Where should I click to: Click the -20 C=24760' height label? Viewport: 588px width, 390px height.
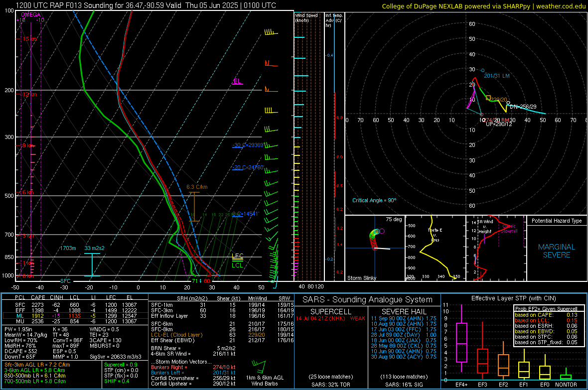[248, 168]
